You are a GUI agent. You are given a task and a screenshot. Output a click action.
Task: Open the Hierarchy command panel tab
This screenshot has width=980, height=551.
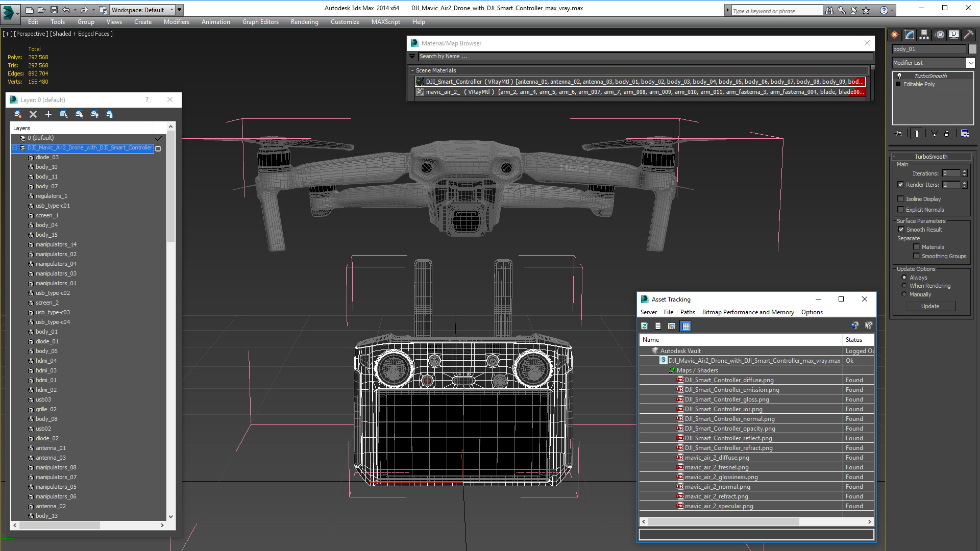pyautogui.click(x=924, y=35)
